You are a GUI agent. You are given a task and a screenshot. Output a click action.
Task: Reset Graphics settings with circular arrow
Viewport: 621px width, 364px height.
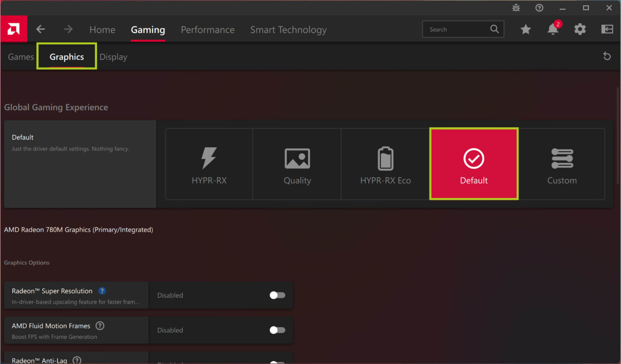tap(607, 56)
